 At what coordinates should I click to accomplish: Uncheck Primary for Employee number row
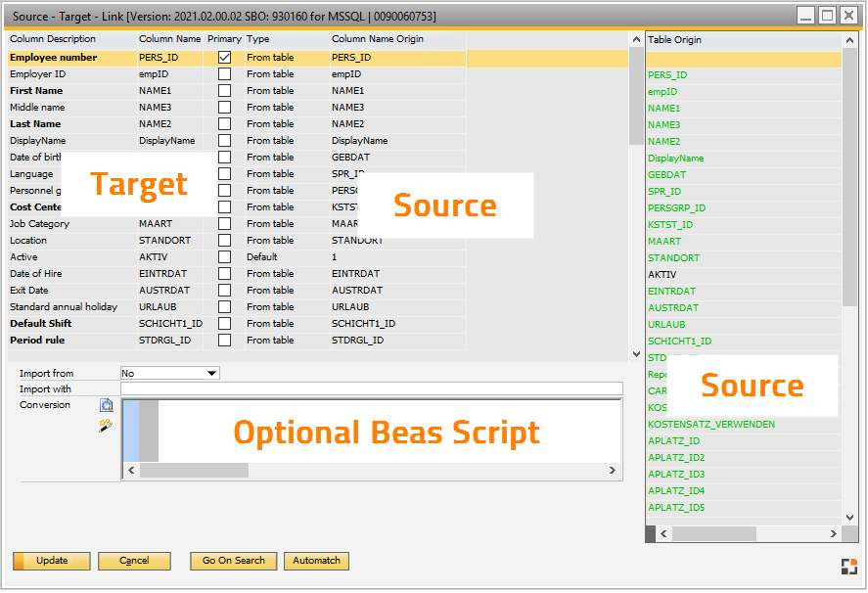point(224,57)
